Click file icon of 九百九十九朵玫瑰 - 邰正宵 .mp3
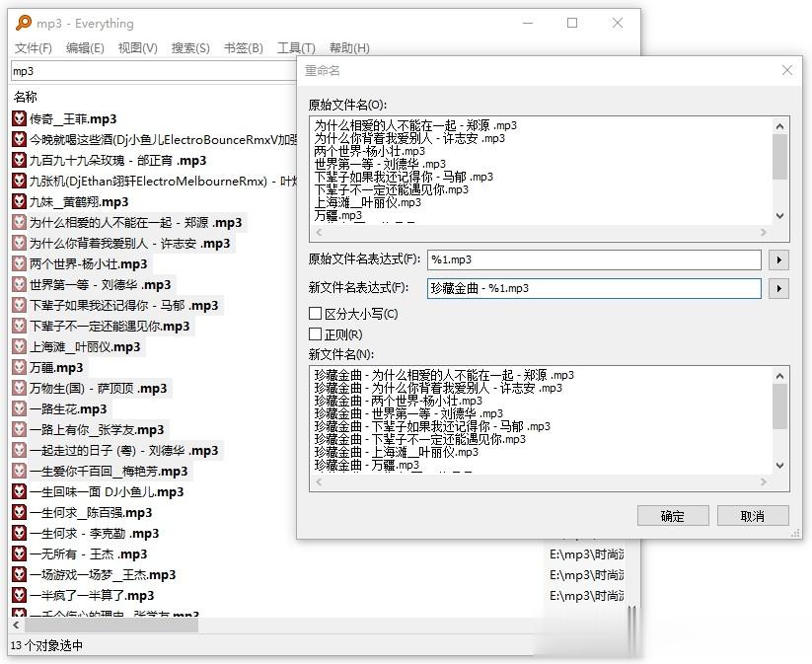Viewport: 812px width, 664px height. 19,160
